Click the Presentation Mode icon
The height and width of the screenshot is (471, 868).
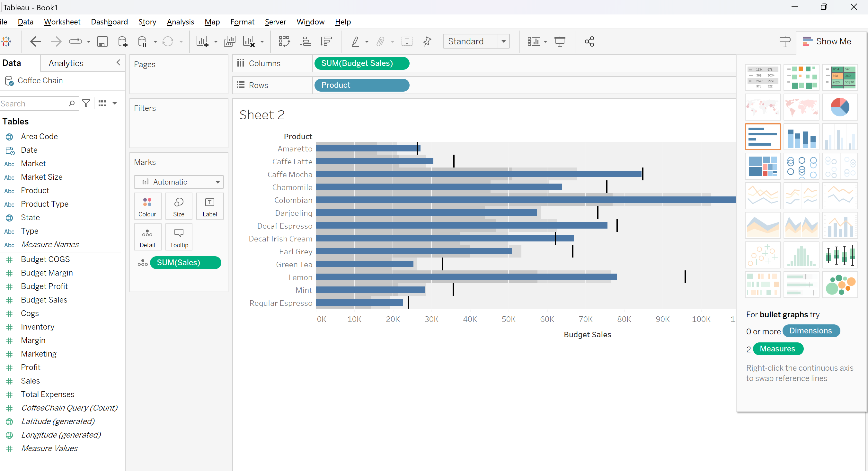[x=560, y=41]
